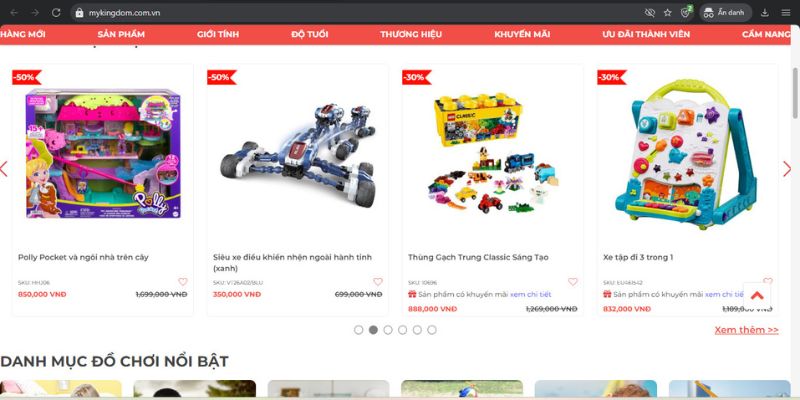The image size is (800, 400).
Task: Reload the page with browser refresh icon
Action: coord(56,13)
